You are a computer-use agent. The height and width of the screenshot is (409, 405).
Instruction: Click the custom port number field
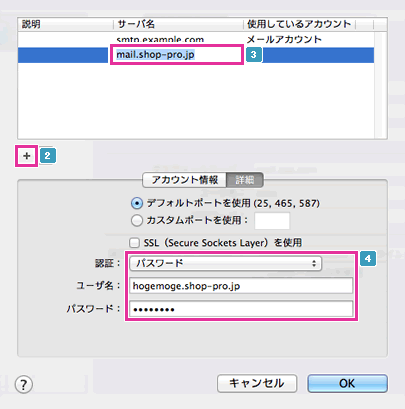coord(272,221)
